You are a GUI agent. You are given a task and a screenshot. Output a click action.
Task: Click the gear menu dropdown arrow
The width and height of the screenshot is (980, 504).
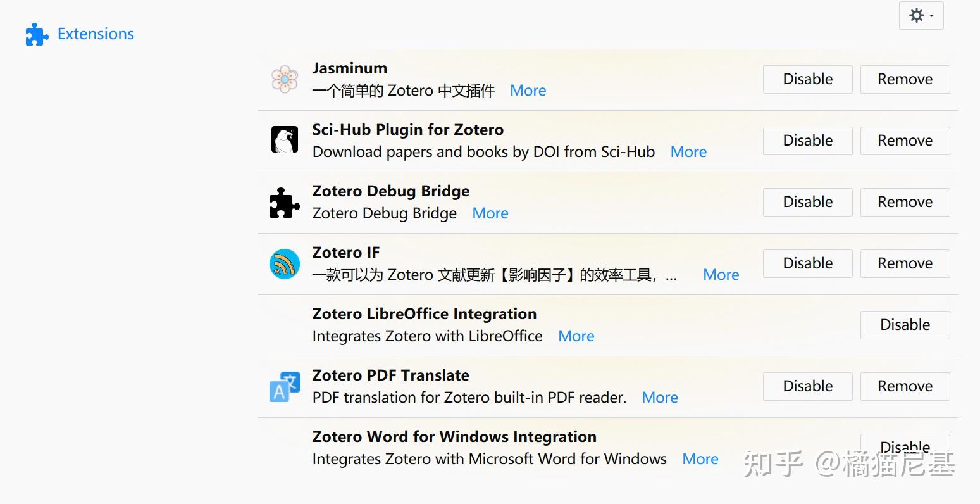tap(930, 16)
